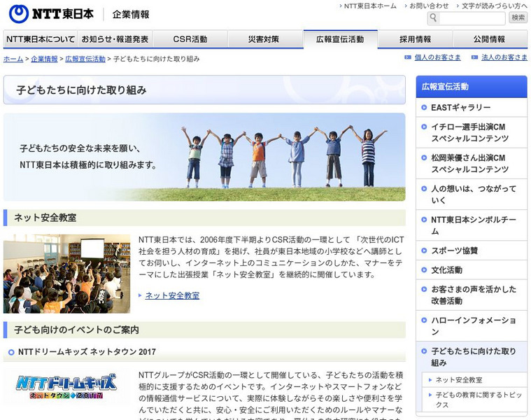This screenshot has height=420, width=531.
Task: Click the magnifier icon in search box
Action: [x=434, y=17]
